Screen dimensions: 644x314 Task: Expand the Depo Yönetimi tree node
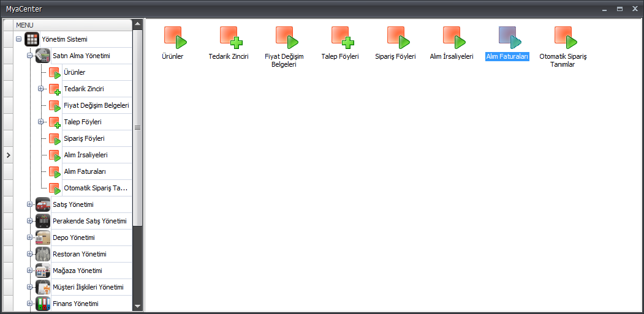pyautogui.click(x=29, y=237)
